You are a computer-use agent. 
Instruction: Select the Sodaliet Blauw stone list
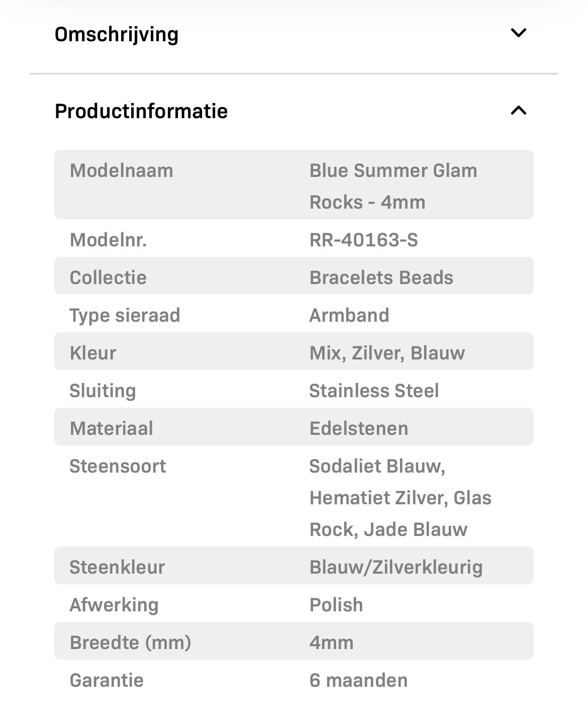tap(400, 498)
